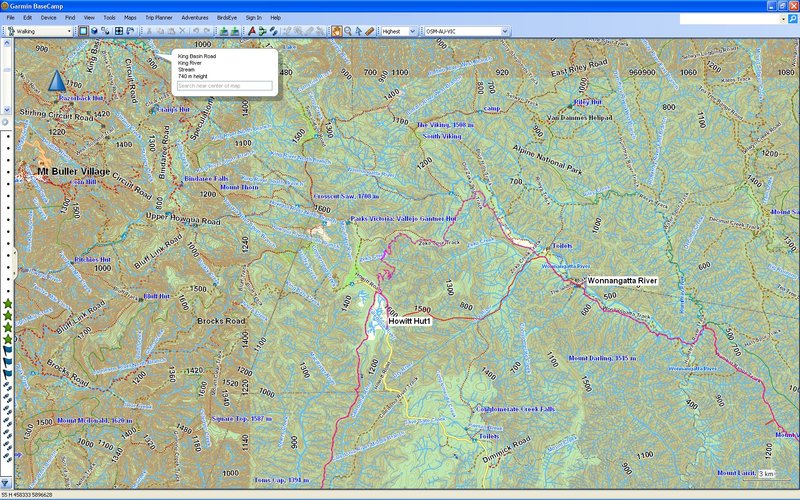Open the search box history dropdown arrow
The width and height of the screenshot is (800, 500).
[x=784, y=19]
